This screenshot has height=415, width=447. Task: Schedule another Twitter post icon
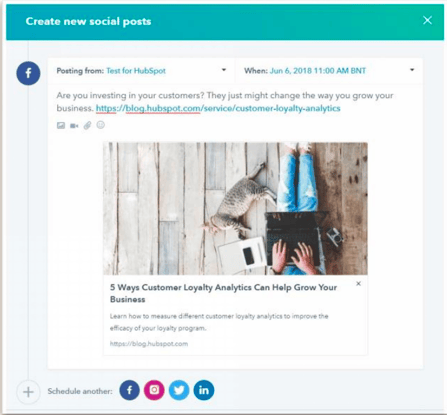(179, 390)
